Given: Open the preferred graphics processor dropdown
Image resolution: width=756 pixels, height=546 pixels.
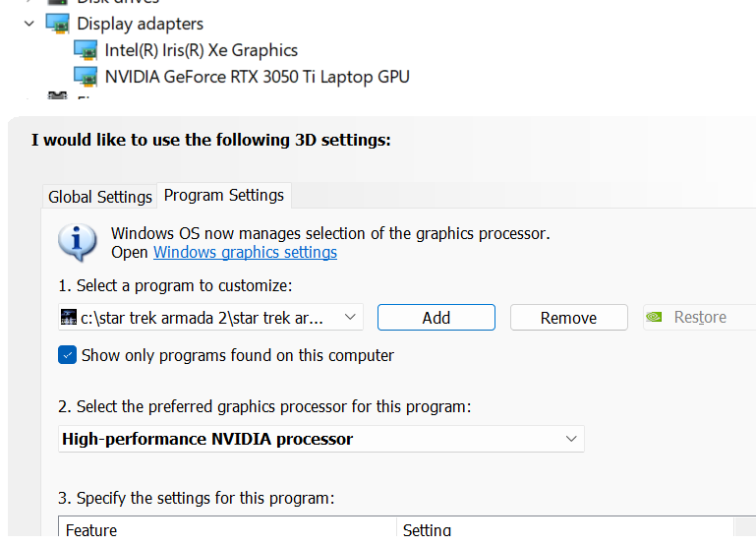Looking at the screenshot, I should click(x=321, y=439).
